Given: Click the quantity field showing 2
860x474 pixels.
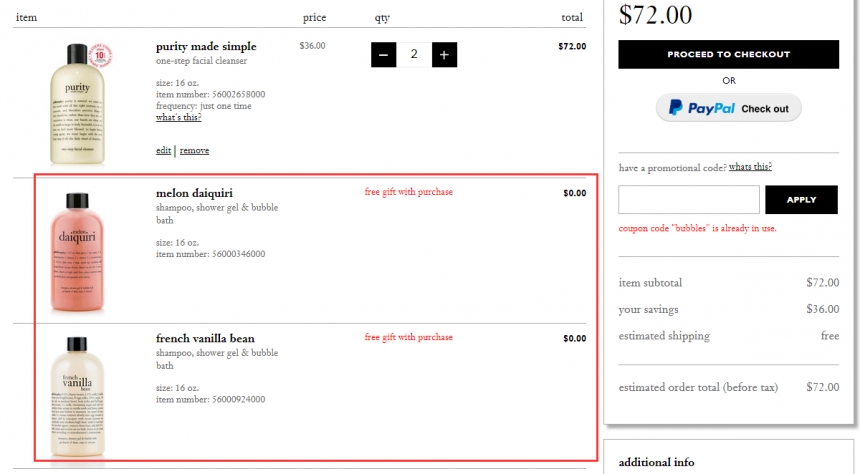Looking at the screenshot, I should point(414,55).
